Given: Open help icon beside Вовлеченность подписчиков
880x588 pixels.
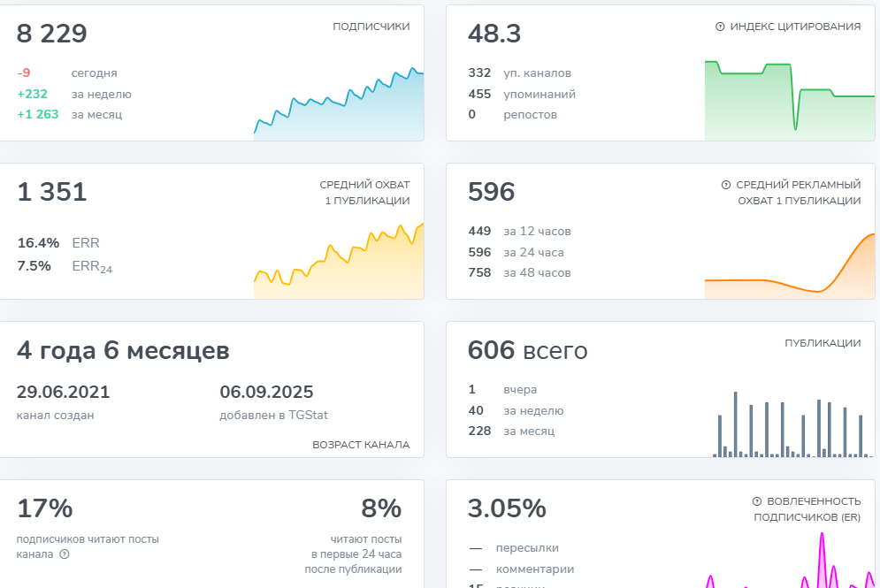Looking at the screenshot, I should tap(757, 501).
